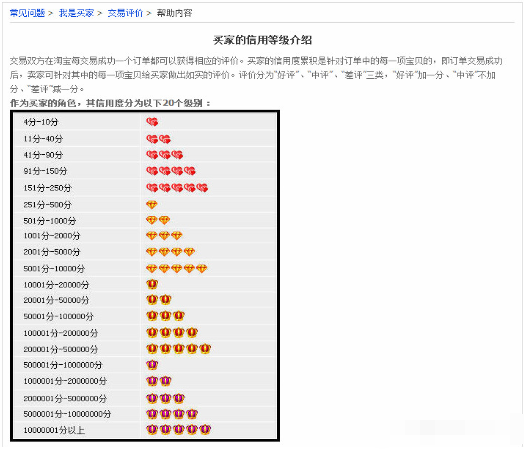Screen dimensions: 524x451
Task: Click the two purple crowns in 1000001分-2000000分 row
Action: point(159,381)
